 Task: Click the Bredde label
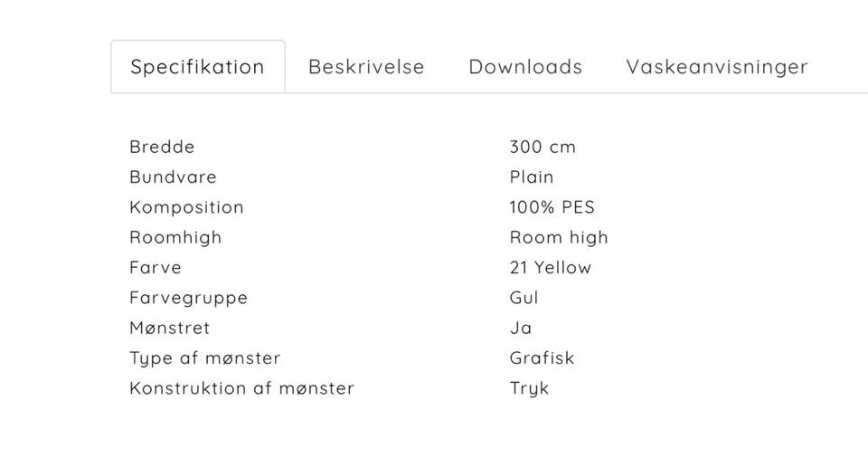click(162, 147)
